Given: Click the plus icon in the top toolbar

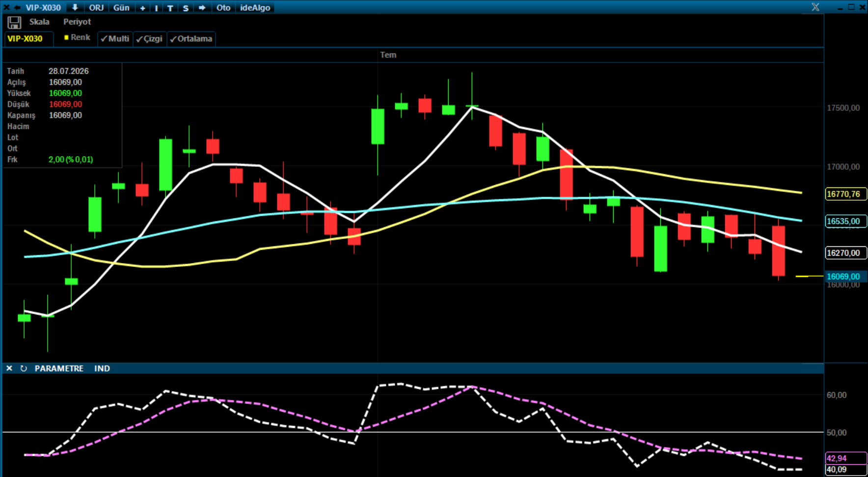Looking at the screenshot, I should point(142,8).
